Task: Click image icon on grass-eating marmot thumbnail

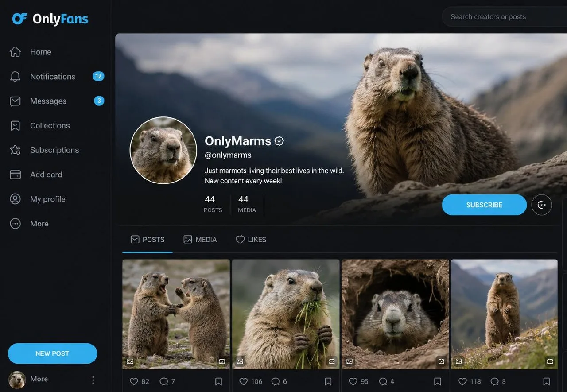Action: tap(240, 361)
